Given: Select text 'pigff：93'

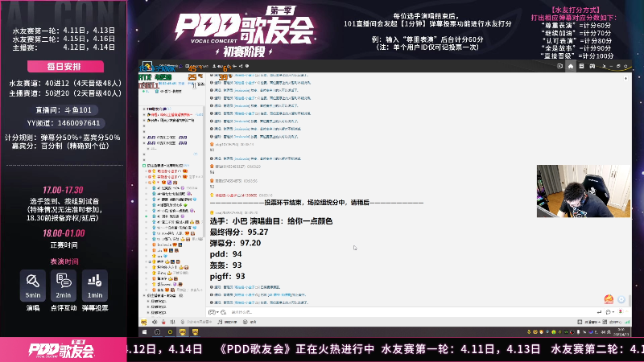Looking at the screenshot, I should click(x=228, y=276).
